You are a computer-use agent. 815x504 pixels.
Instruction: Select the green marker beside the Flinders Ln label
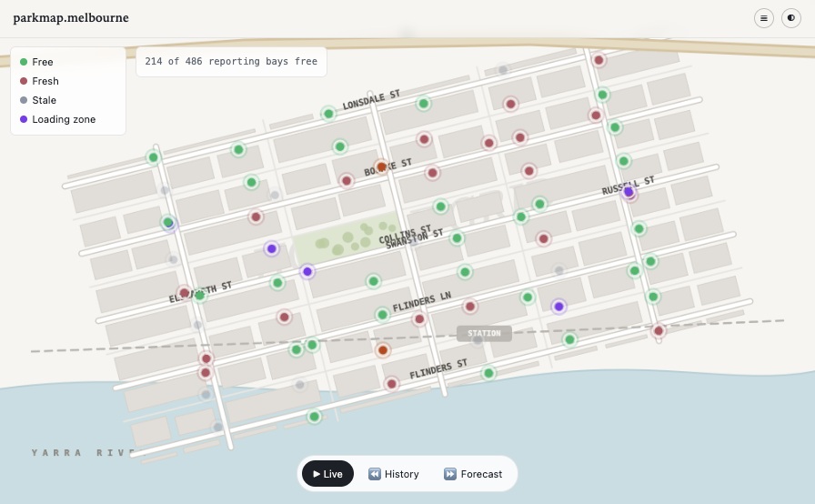(x=383, y=315)
